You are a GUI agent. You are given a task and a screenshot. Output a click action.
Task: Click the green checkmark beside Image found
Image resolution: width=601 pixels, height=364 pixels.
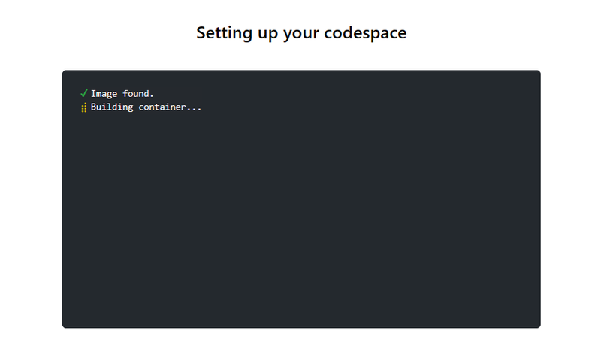[83, 94]
